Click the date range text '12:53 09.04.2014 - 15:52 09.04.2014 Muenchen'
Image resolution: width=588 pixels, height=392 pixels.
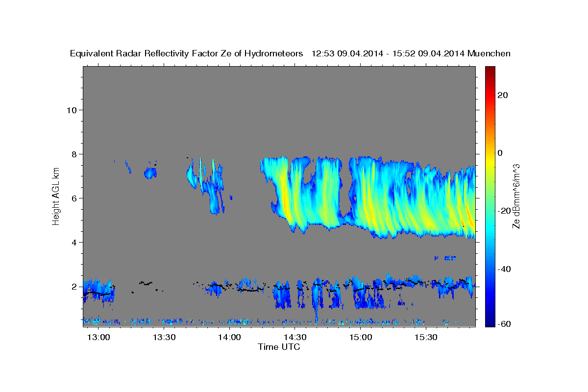[x=411, y=53]
